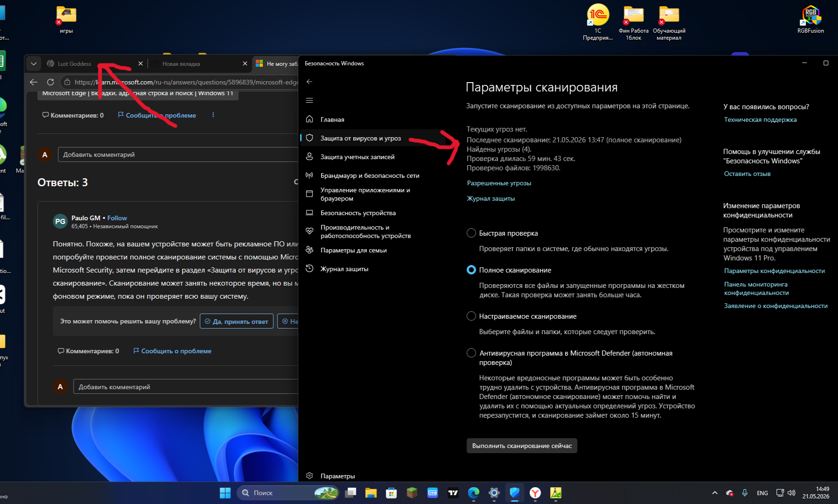The width and height of the screenshot is (838, 504).
Task: Reload the page in Edge
Action: pos(50,82)
